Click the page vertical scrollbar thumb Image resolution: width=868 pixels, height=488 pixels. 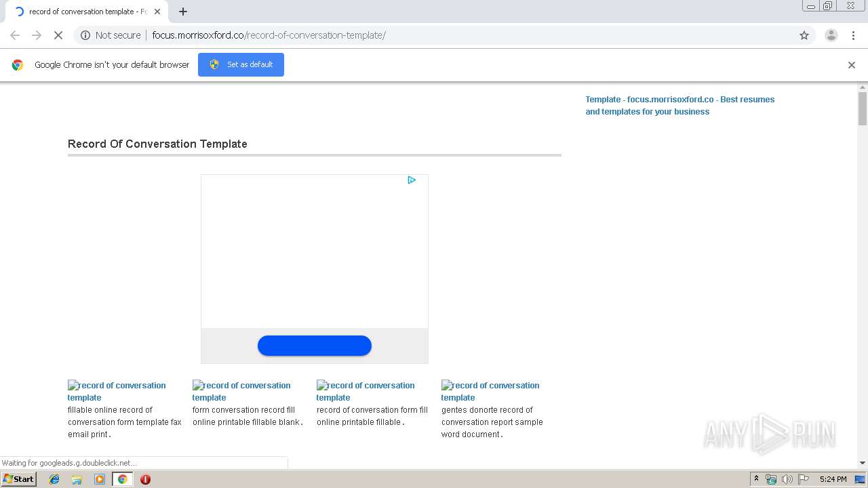pyautogui.click(x=863, y=108)
